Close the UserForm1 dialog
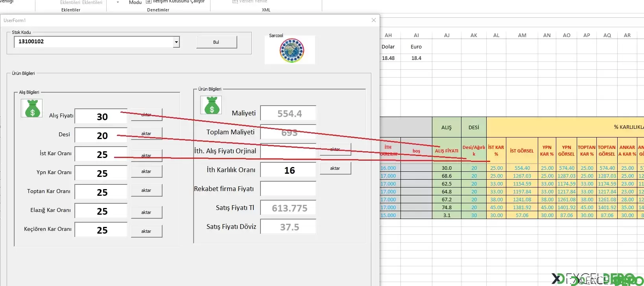 click(x=373, y=20)
